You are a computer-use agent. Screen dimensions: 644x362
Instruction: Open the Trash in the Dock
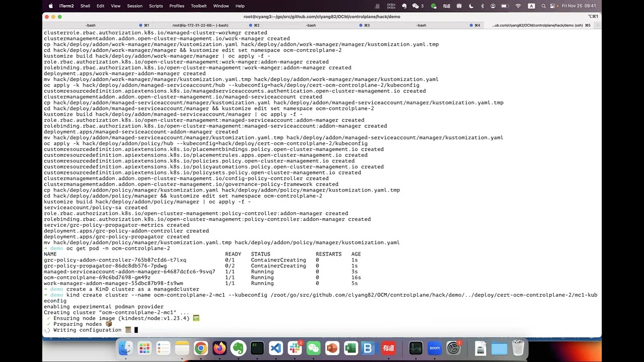pyautogui.click(x=518, y=348)
